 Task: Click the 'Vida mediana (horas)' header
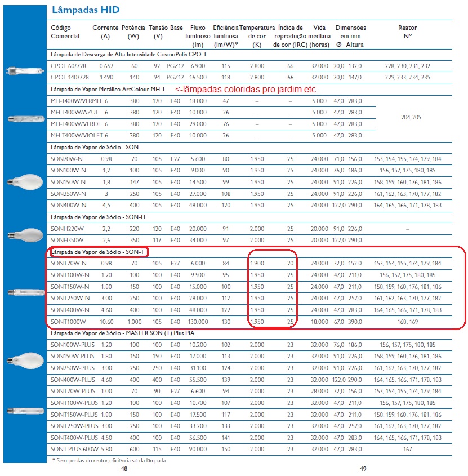(319, 36)
